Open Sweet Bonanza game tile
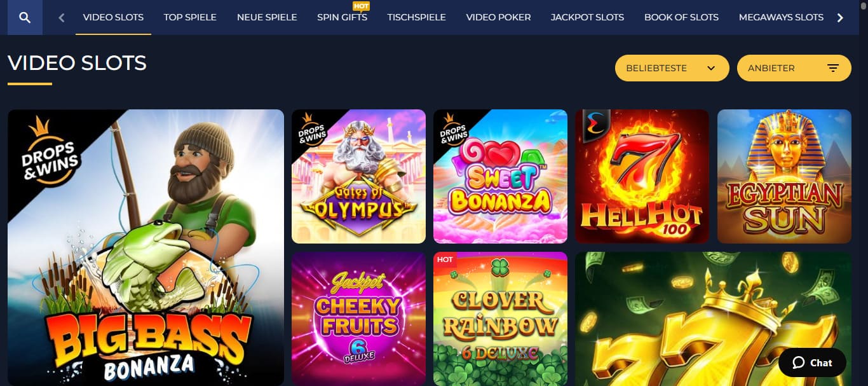868x386 pixels. coord(500,176)
